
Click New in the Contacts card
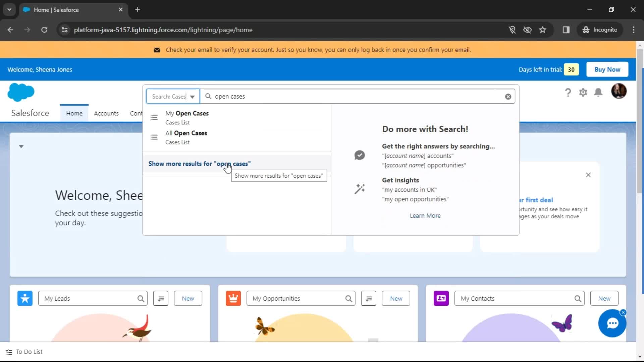(604, 298)
